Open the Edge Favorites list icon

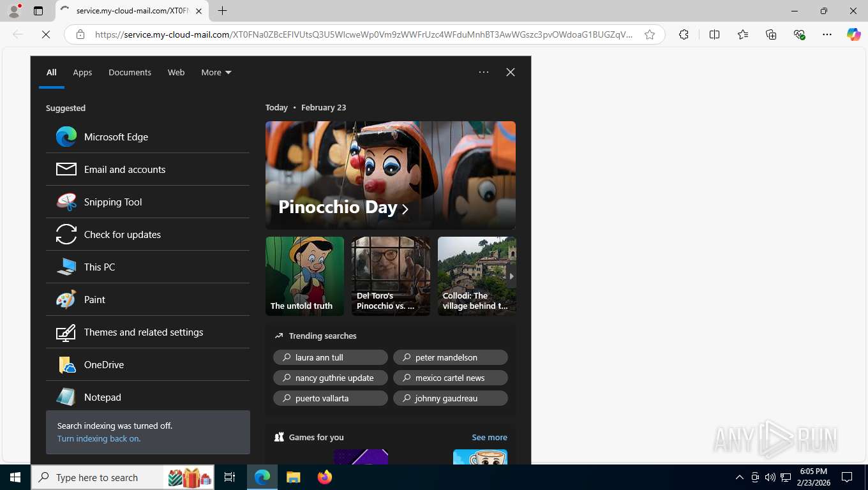743,34
